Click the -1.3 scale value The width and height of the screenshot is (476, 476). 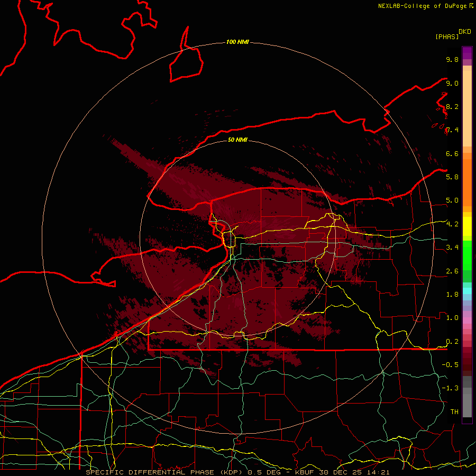click(x=450, y=388)
